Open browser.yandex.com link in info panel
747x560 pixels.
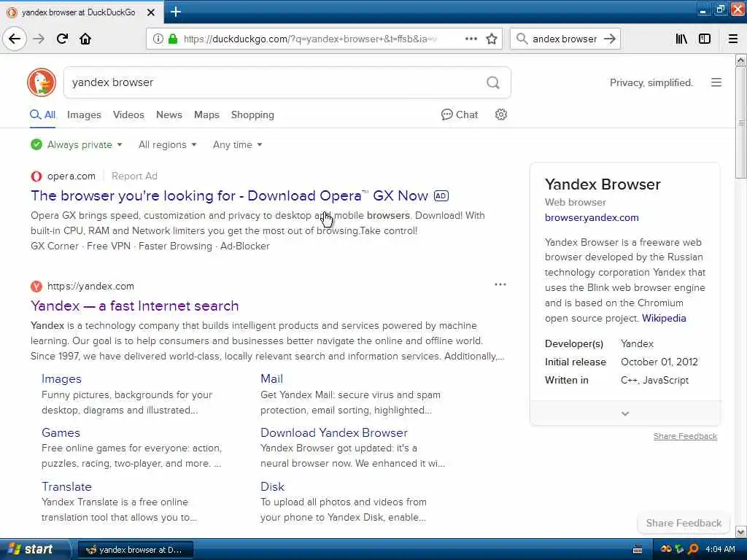(x=592, y=217)
